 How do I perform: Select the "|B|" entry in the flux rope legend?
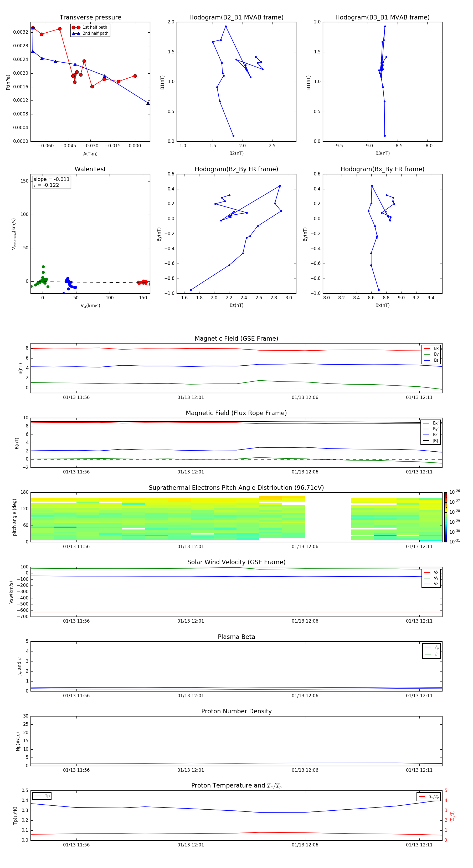click(431, 441)
